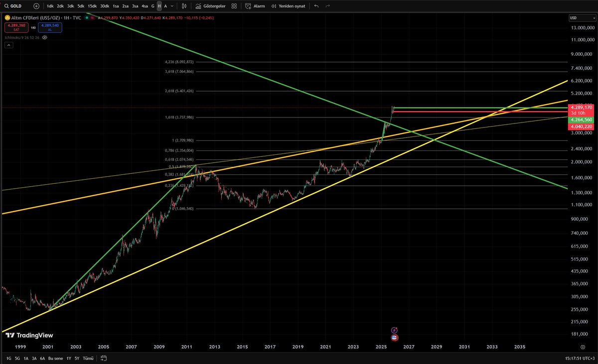Select the 15dk timeframe

tap(92, 6)
